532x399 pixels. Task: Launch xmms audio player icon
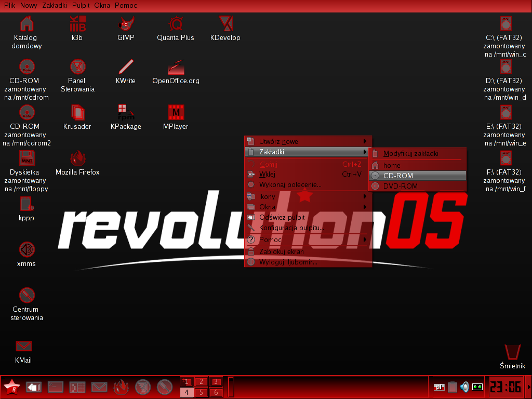tap(27, 250)
